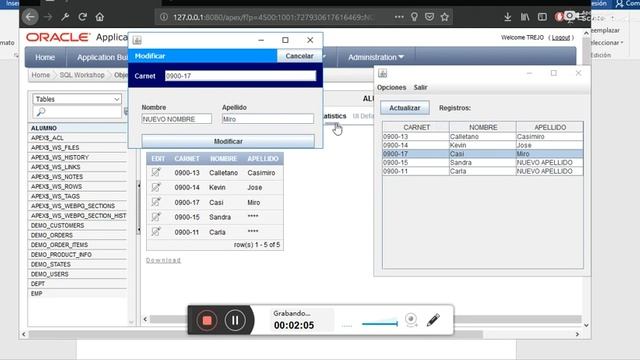Go to the browser home icon
Screen dimensions: 640x360
coord(100,17)
